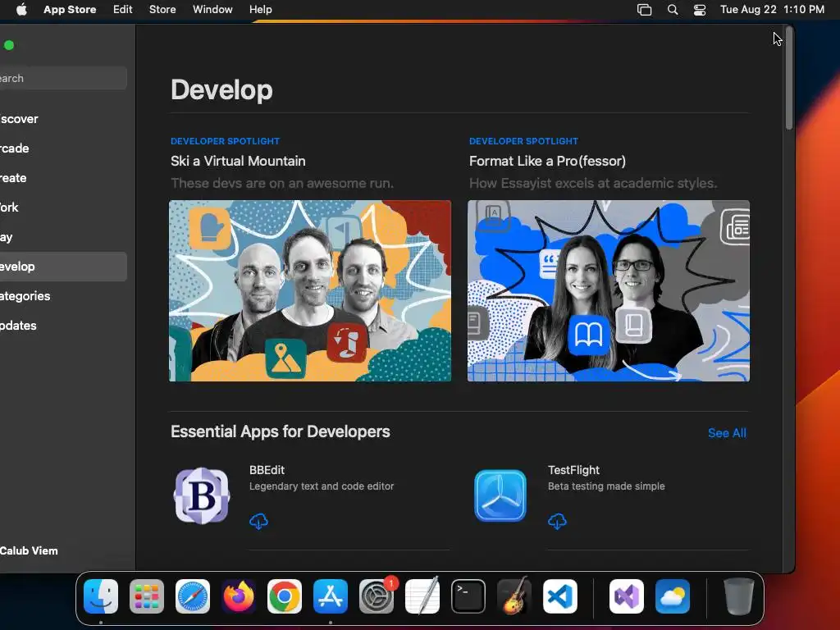
Task: Open Launchpad in the Dock
Action: pyautogui.click(x=147, y=596)
